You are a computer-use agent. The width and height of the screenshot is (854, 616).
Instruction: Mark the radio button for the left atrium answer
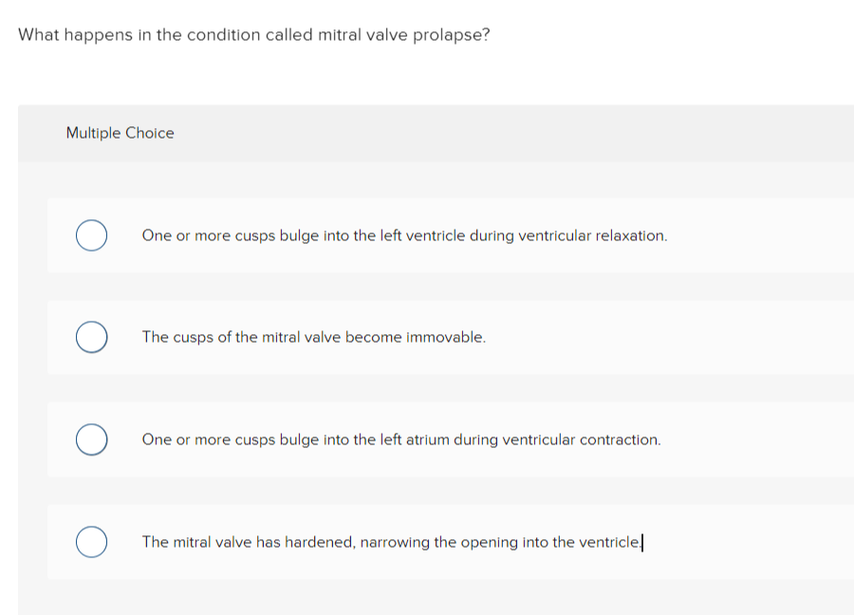(91, 439)
